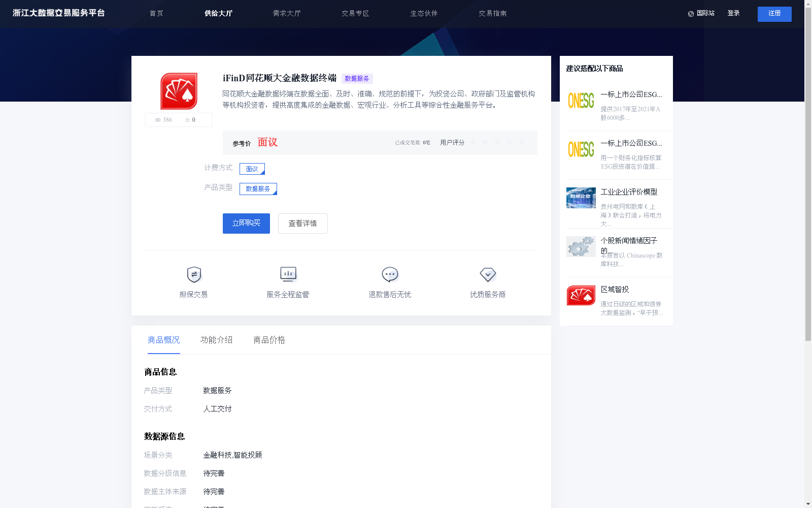
Task: Open ONESG logo for 用一个财务化指标核算 item
Action: 581,149
